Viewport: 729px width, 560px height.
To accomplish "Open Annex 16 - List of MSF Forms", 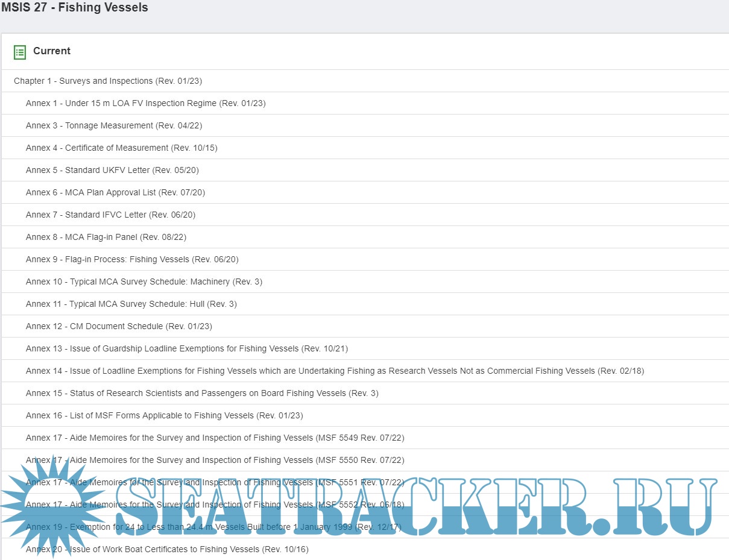I will tap(164, 415).
